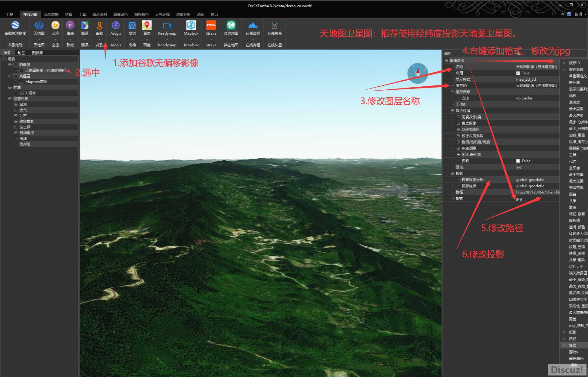The width and height of the screenshot is (588, 377).
Task: Open the Strava map icon
Action: [x=211, y=25]
